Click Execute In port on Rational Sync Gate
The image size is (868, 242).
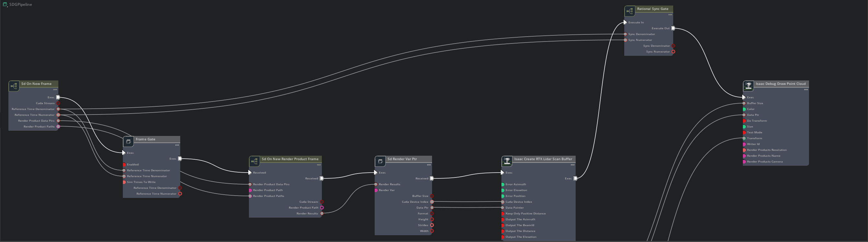625,23
